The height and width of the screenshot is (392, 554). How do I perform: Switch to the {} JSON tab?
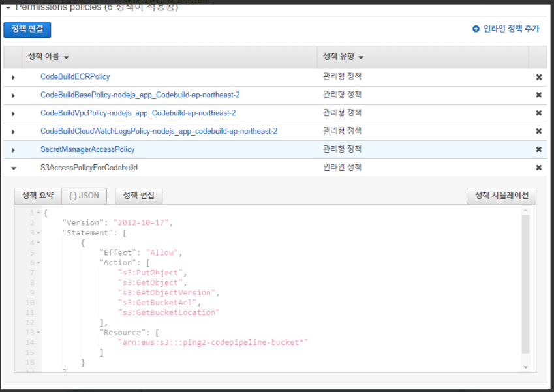[84, 196]
